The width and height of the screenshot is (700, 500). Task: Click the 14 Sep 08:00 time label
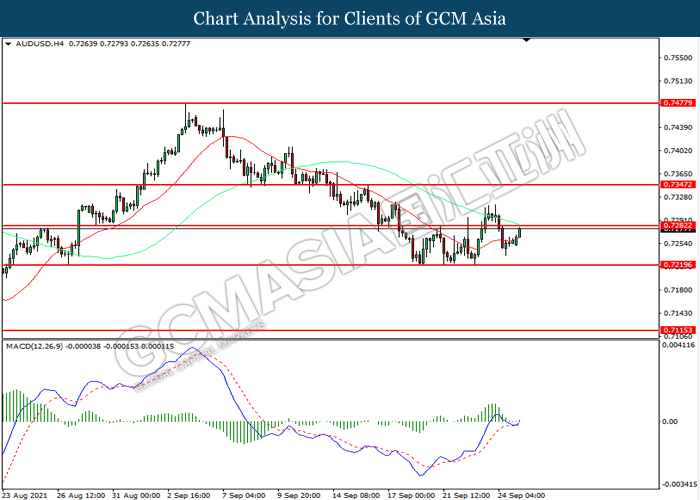click(357, 496)
